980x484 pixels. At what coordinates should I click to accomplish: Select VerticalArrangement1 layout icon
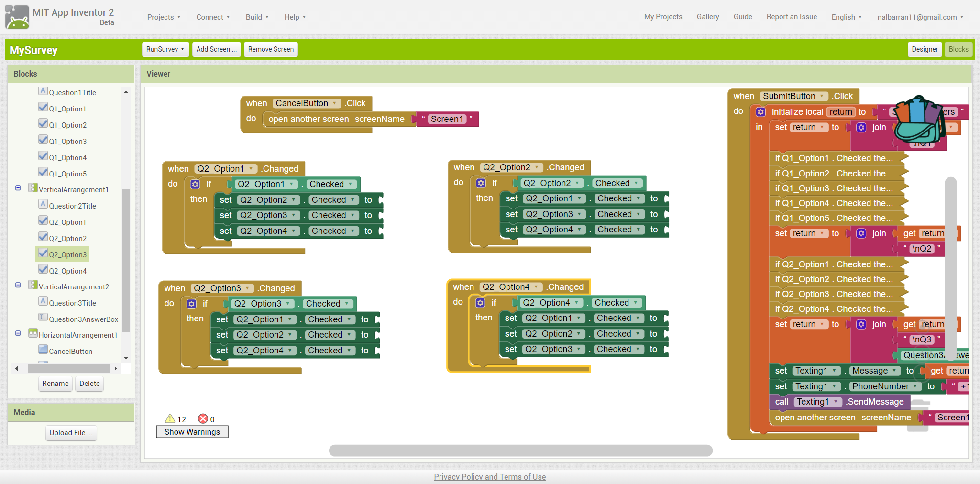tap(33, 188)
